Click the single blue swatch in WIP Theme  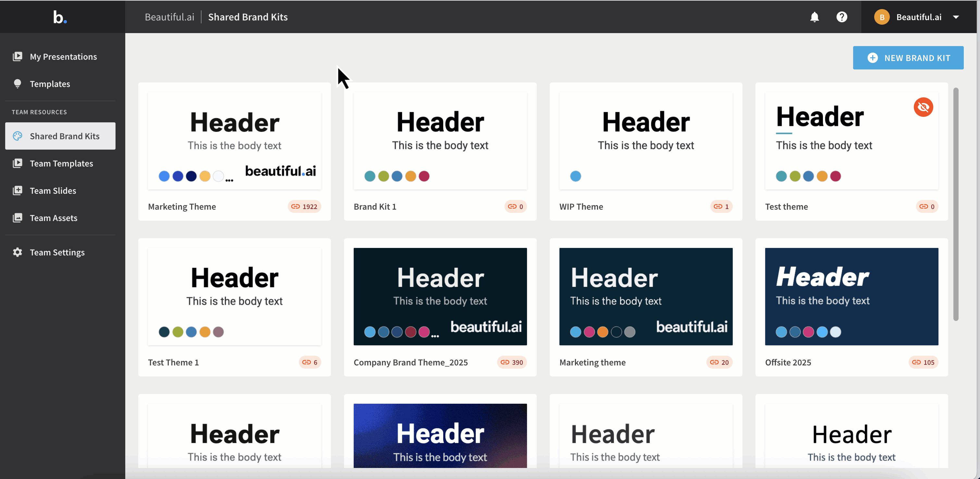(576, 176)
